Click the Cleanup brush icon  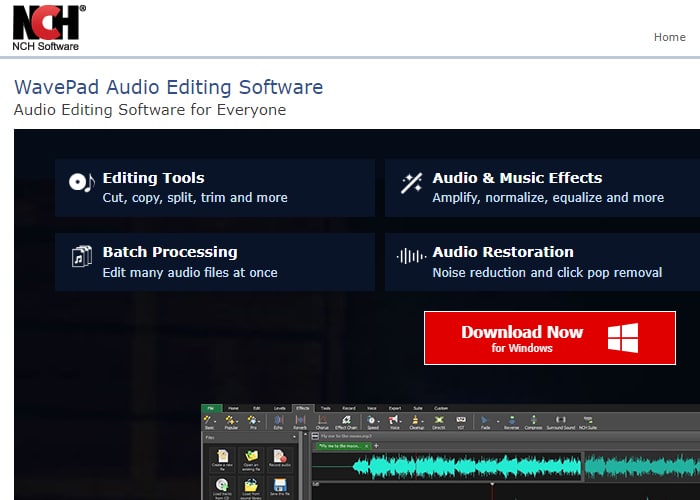click(416, 422)
